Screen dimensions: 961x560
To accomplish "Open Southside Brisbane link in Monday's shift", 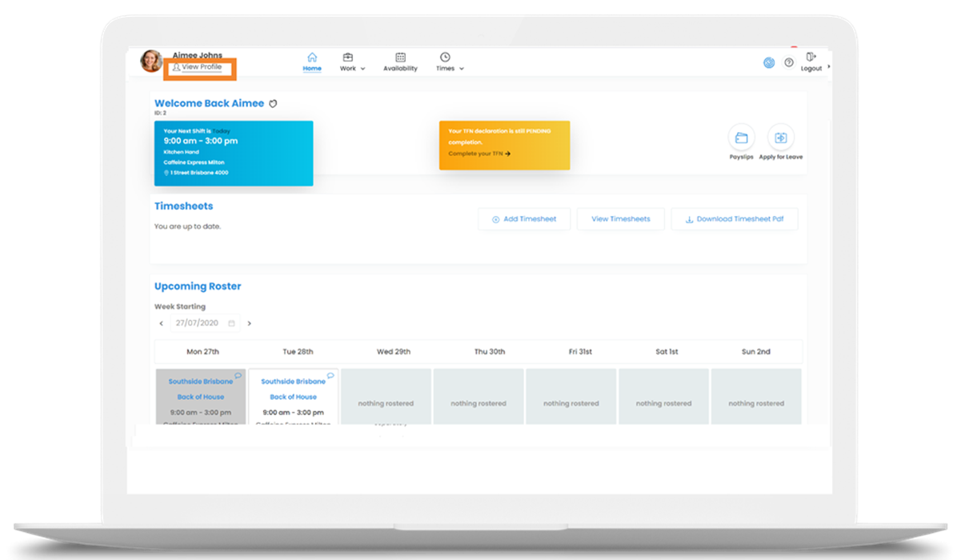I will click(x=201, y=382).
